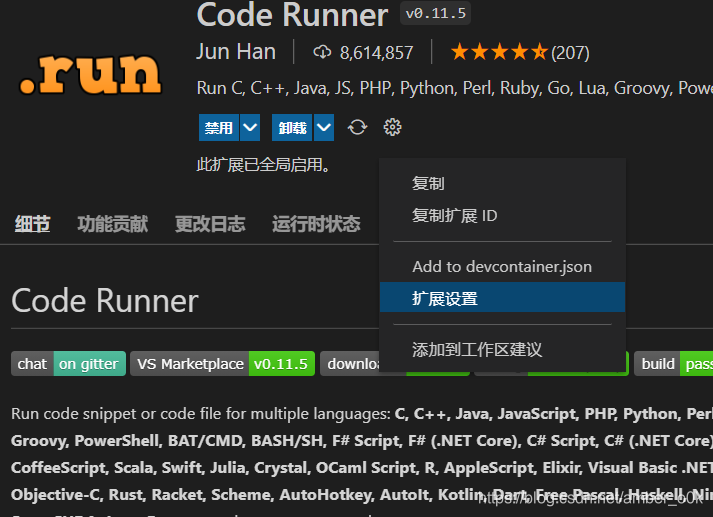Open the 运行时状态 tab
Viewport: 713px width, 517px height.
point(316,224)
